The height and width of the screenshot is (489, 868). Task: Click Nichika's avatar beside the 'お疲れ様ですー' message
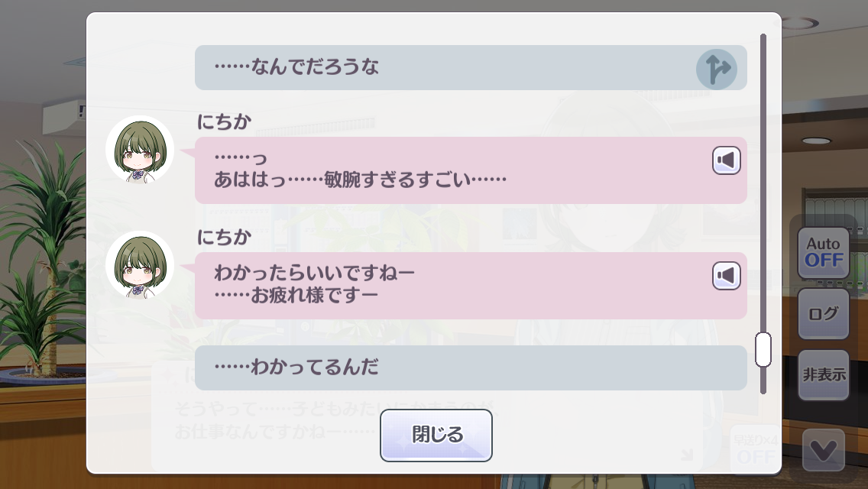click(x=140, y=265)
